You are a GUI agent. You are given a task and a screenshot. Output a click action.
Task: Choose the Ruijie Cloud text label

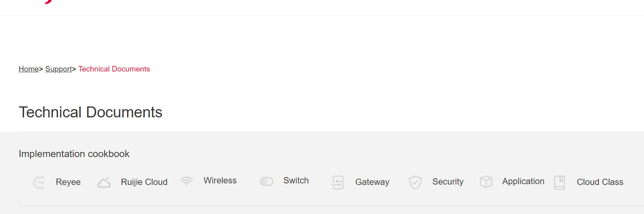click(144, 182)
